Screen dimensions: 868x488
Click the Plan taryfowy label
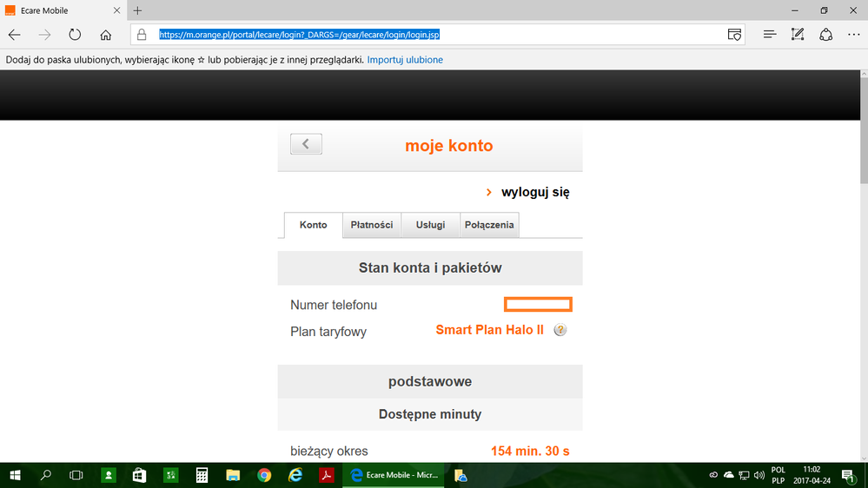[x=328, y=332]
